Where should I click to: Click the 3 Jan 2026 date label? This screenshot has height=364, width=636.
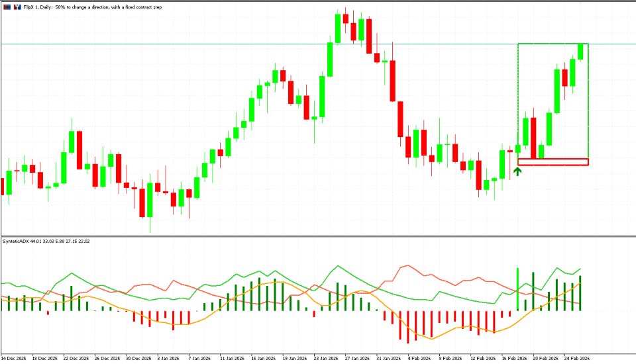(168, 358)
